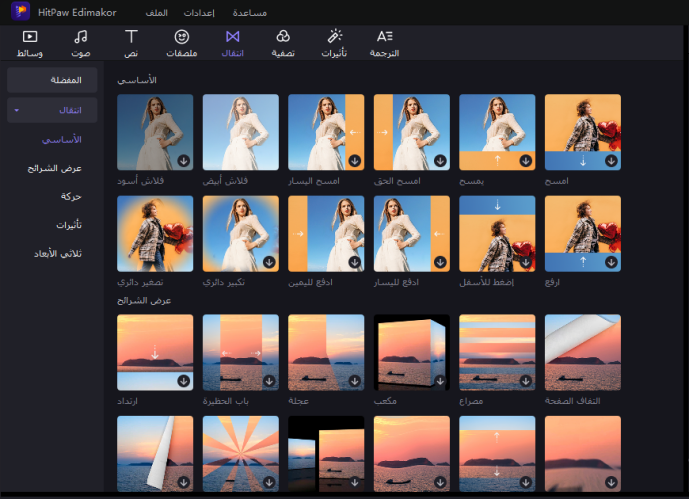Open the الملف menu
This screenshot has width=689, height=499.
pyautogui.click(x=156, y=13)
